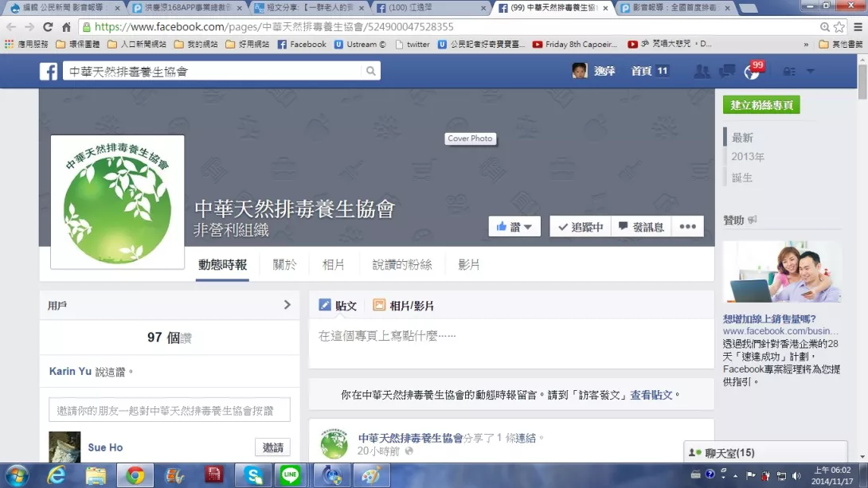Click the volume speaker tray icon
The image size is (868, 488).
(796, 475)
